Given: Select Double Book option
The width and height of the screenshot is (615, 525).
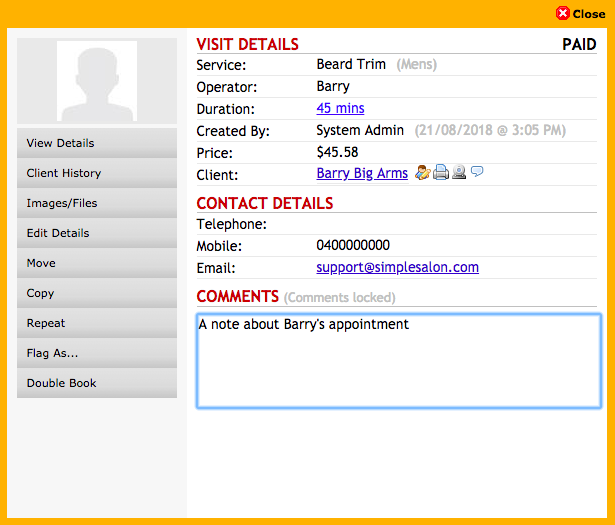Looking at the screenshot, I should point(97,383).
